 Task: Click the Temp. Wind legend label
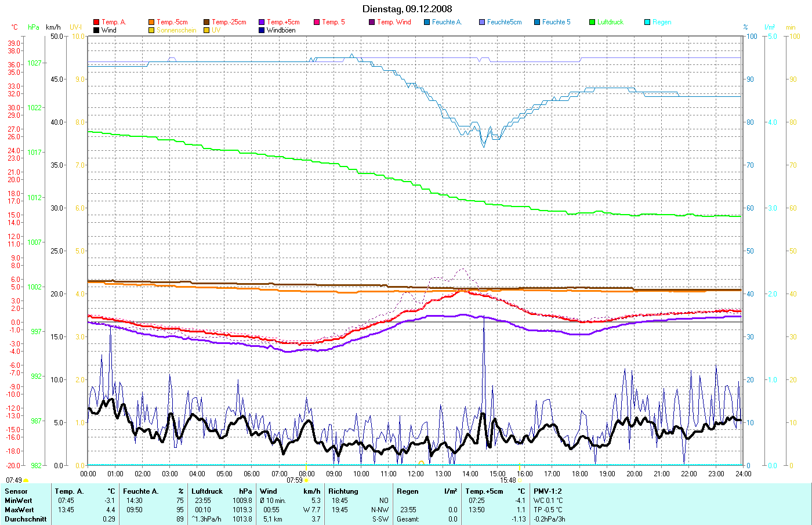pyautogui.click(x=394, y=22)
